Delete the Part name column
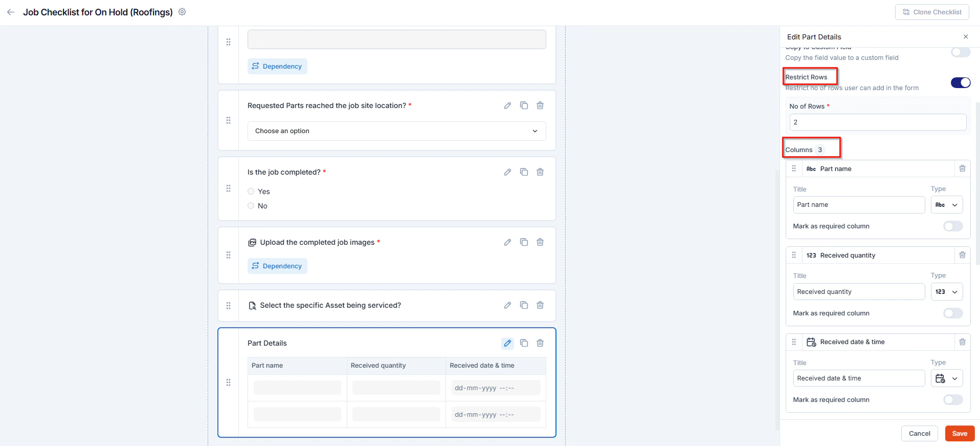The image size is (980, 446). [962, 168]
